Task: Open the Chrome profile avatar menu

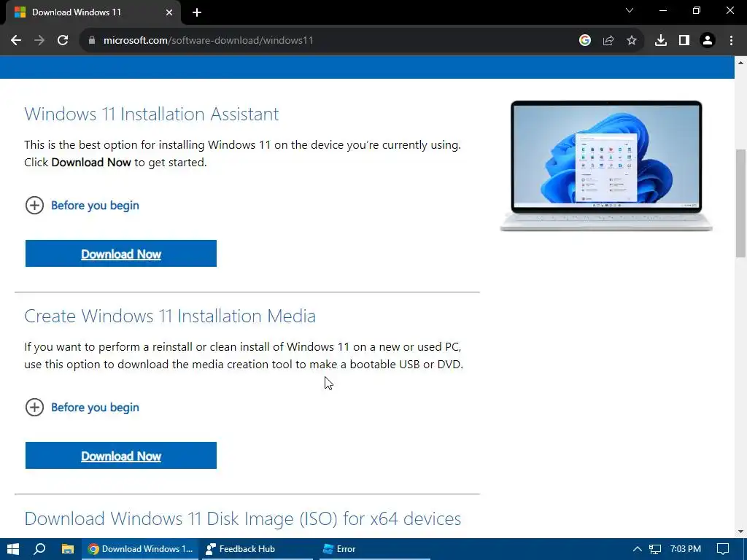Action: click(x=708, y=41)
